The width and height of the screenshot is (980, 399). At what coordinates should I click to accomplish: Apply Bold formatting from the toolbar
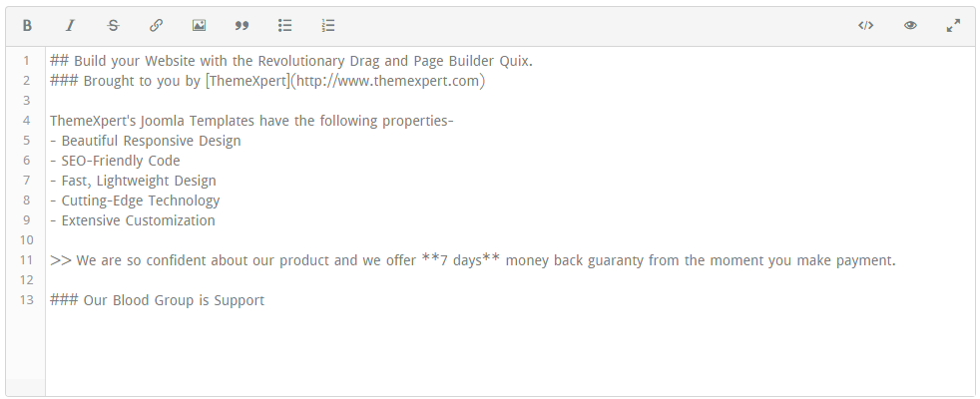[27, 26]
